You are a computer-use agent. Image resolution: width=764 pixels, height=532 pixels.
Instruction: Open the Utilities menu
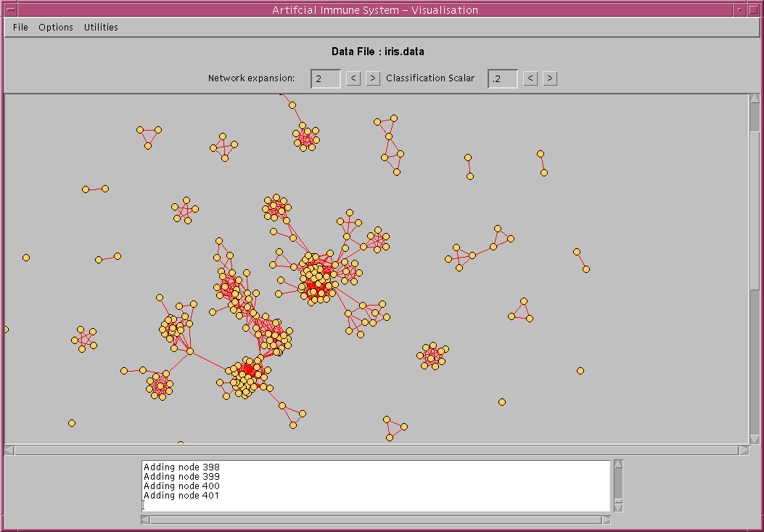pos(101,28)
